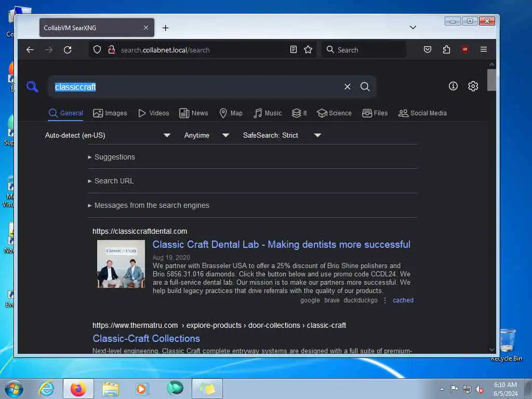Open the Classic-Craft Collections result link
This screenshot has width=532, height=399.
[x=146, y=339]
